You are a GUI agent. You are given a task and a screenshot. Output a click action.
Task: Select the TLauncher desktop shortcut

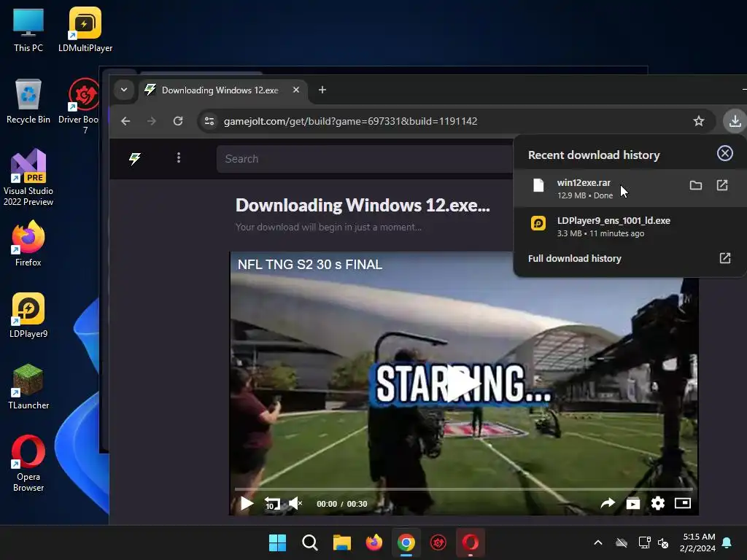click(x=28, y=386)
